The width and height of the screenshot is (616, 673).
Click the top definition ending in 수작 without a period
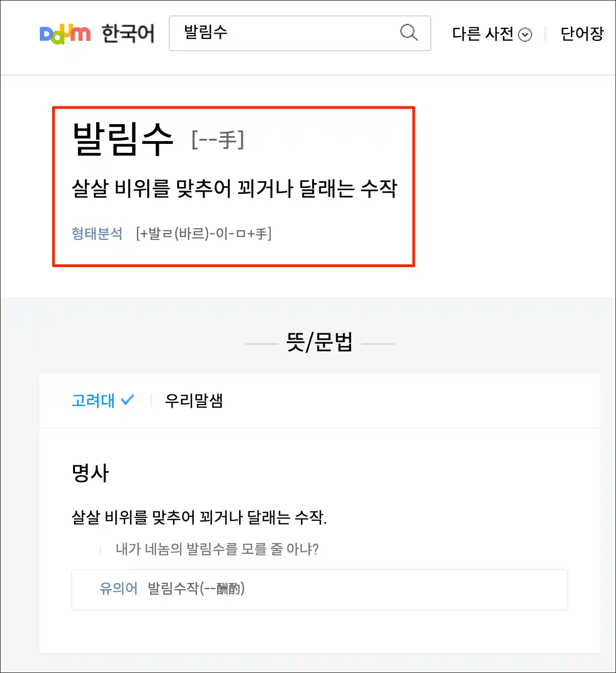pyautogui.click(x=234, y=188)
